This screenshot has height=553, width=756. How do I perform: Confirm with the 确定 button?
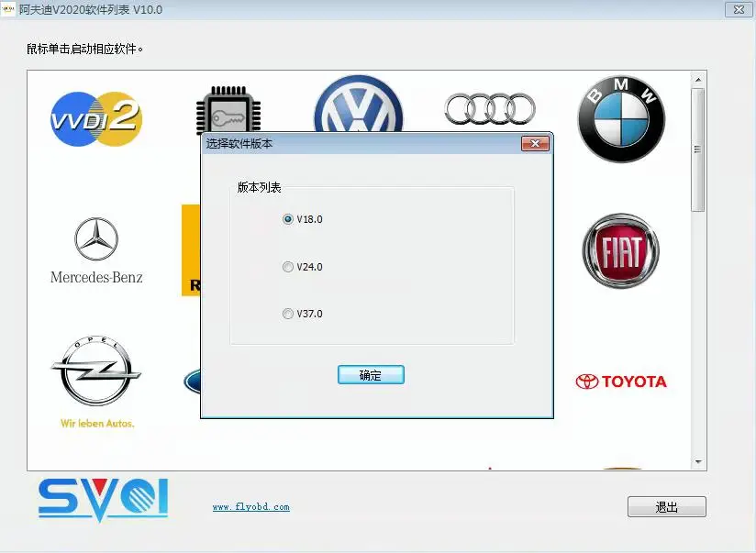click(x=371, y=374)
